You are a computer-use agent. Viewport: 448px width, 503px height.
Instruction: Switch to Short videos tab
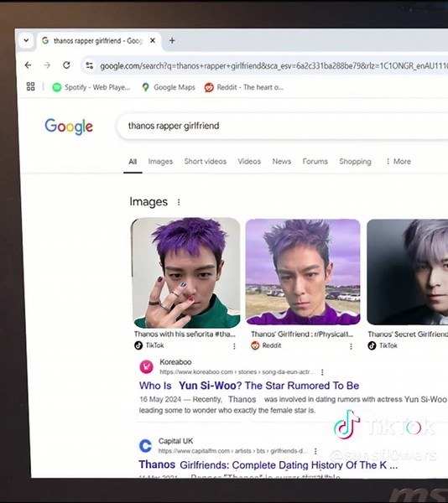[x=206, y=161]
